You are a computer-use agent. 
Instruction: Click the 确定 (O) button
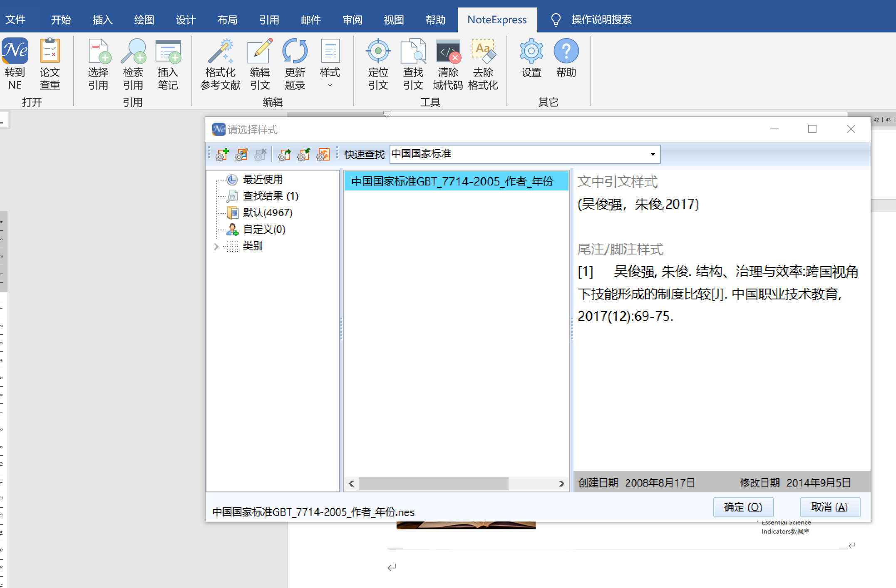(x=743, y=507)
